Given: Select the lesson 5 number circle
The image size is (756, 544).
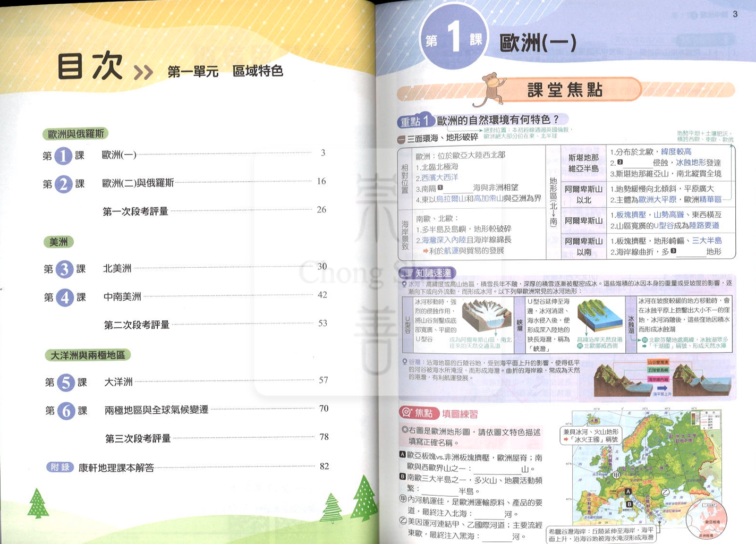Looking at the screenshot, I should coord(66,382).
